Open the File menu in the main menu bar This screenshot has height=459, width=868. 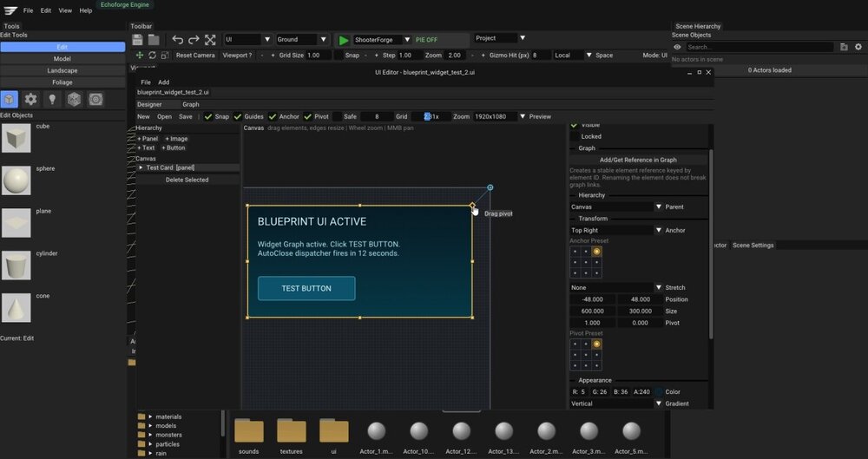[x=29, y=10]
